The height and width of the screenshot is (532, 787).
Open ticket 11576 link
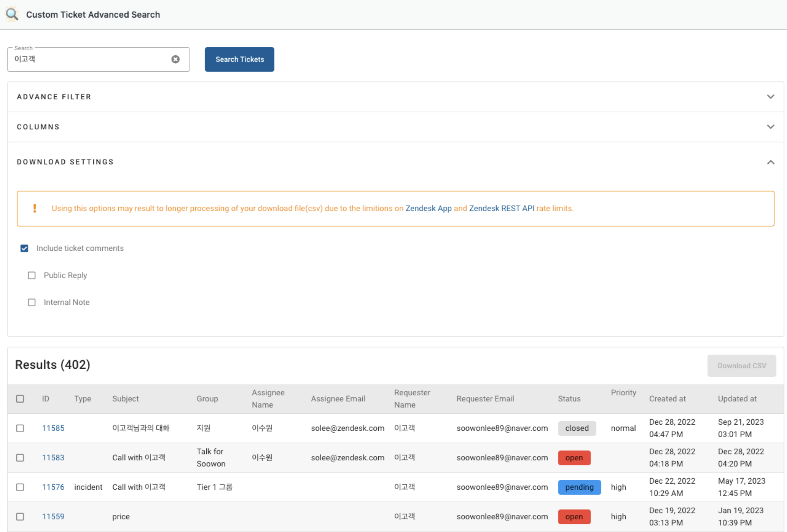pyautogui.click(x=53, y=487)
